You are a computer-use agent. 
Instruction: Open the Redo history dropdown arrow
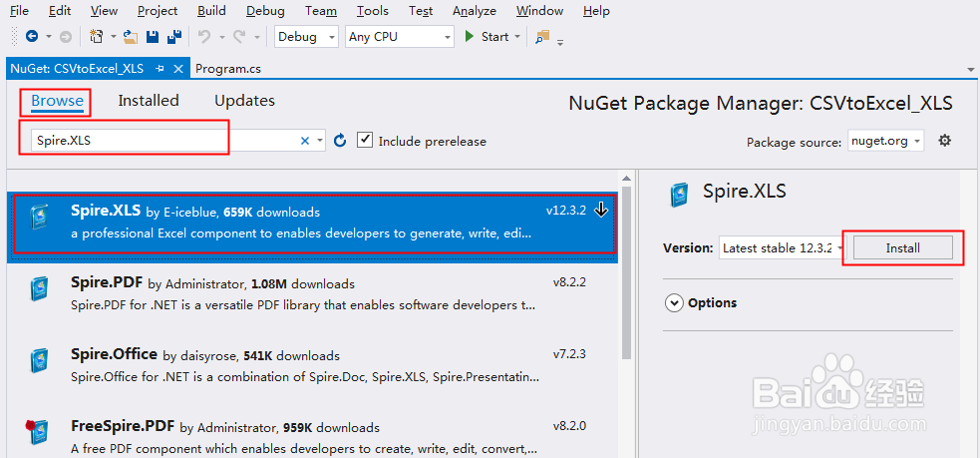[257, 37]
